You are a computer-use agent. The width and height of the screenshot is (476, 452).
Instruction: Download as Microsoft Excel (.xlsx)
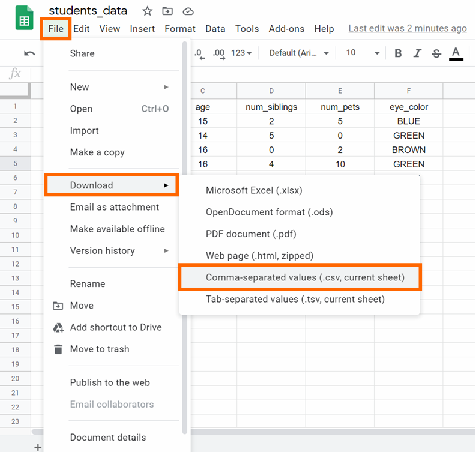point(300,190)
